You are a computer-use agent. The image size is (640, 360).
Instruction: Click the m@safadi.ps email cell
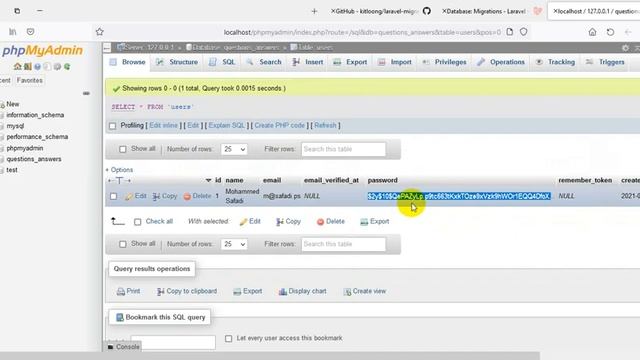(282, 196)
